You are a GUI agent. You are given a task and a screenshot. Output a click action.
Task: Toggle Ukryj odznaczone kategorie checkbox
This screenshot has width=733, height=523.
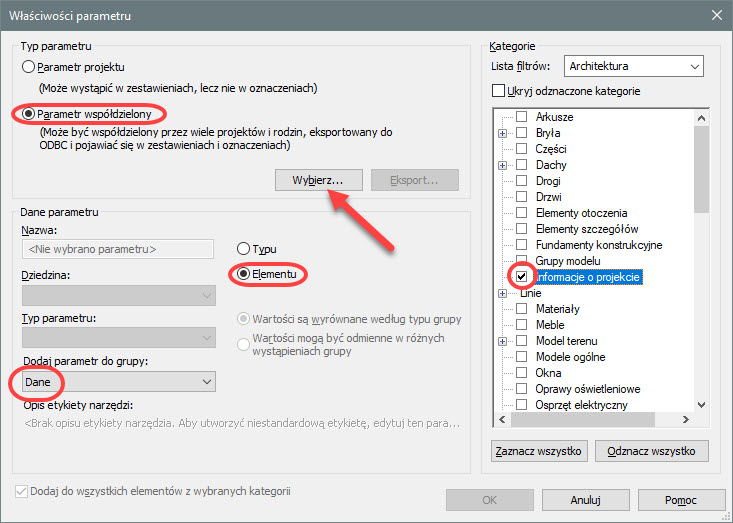point(499,91)
